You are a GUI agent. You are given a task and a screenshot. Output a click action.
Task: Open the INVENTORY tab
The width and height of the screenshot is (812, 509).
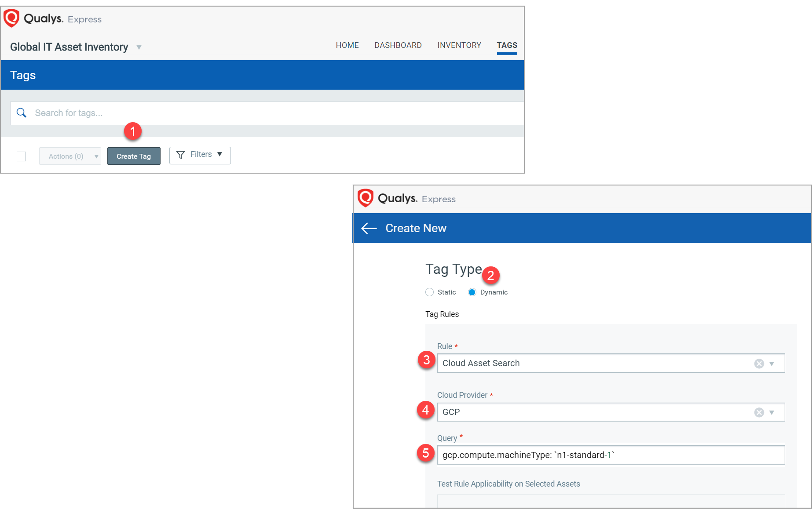coord(459,45)
